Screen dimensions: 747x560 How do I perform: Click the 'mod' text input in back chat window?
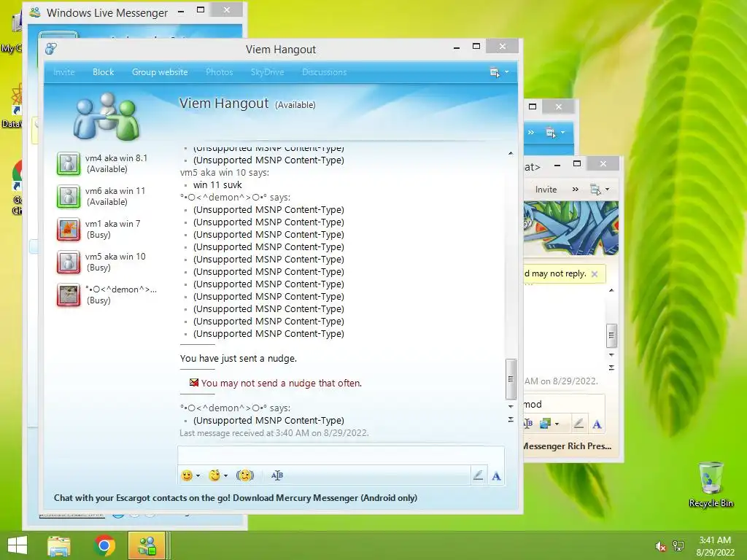coord(564,404)
